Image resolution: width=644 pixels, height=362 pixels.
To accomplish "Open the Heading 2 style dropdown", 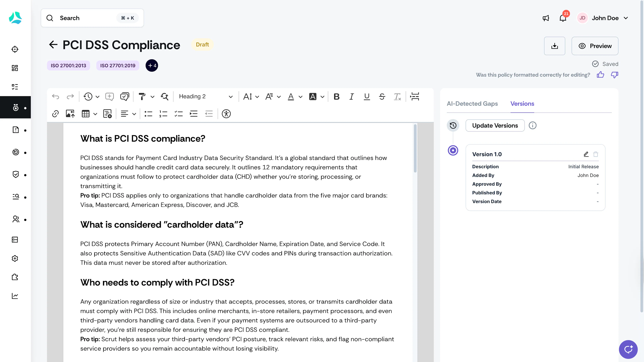I will (x=205, y=96).
